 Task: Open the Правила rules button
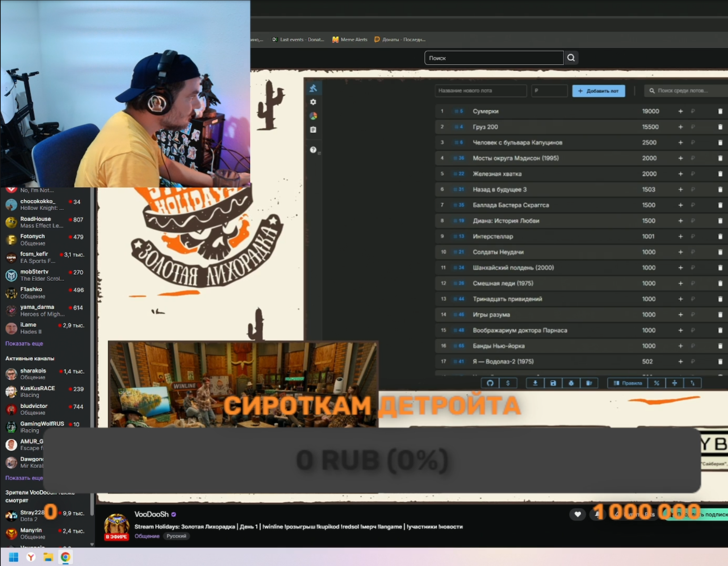[x=628, y=383]
